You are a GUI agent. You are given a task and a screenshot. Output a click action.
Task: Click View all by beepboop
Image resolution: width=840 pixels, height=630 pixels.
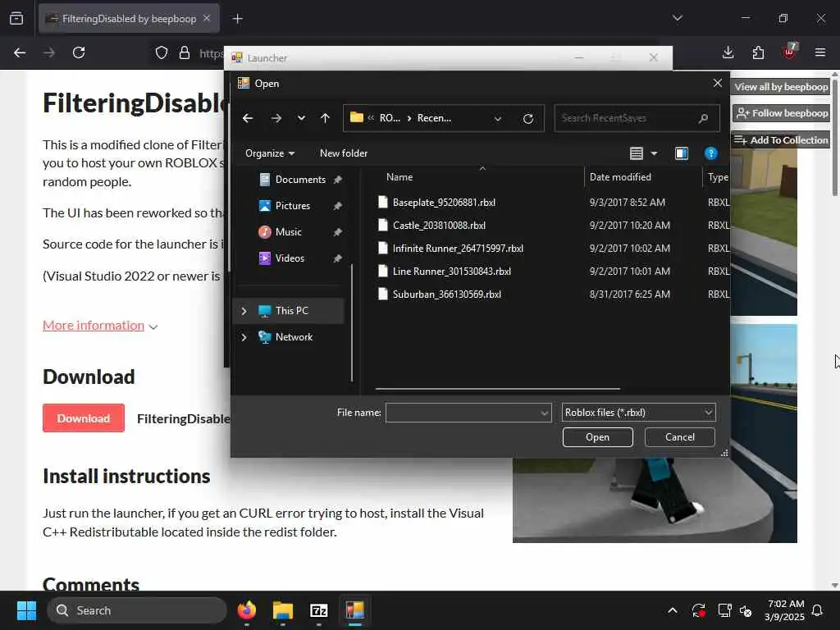[781, 87]
